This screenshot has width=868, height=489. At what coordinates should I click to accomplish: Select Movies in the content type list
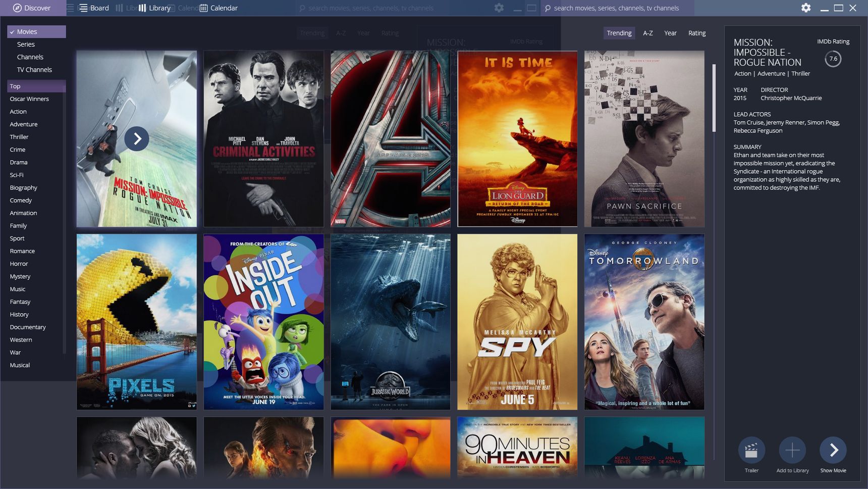coord(36,32)
